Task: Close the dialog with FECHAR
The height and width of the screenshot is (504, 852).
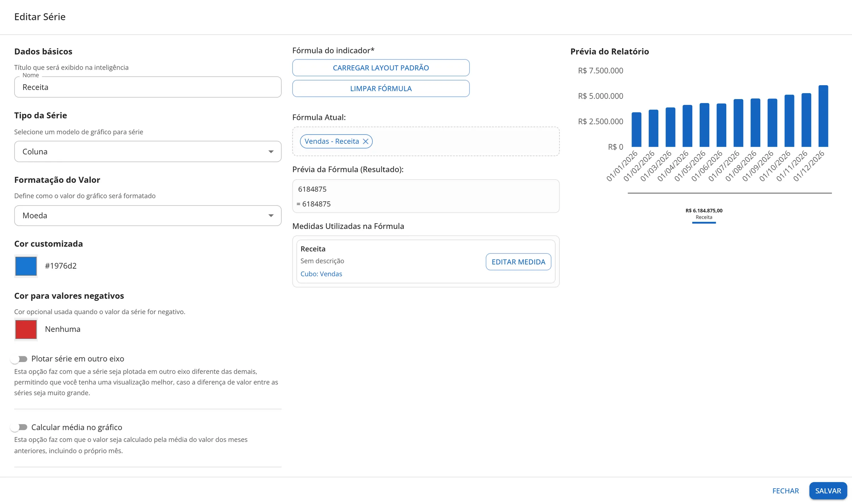Action: (x=786, y=491)
